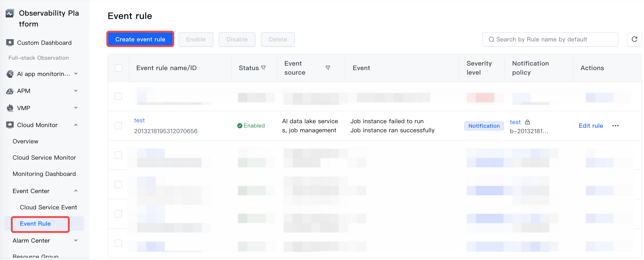The width and height of the screenshot is (644, 260).
Task: Click the Delete button
Action: click(x=277, y=39)
